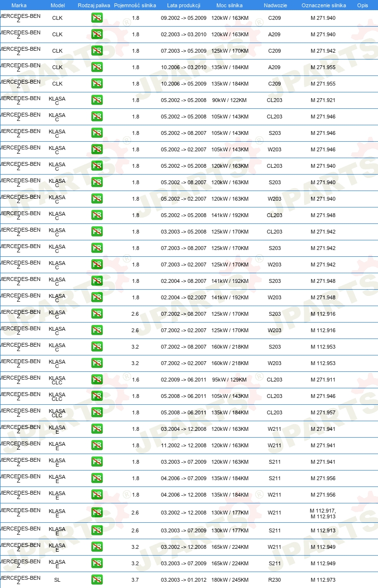The image size is (378, 588).
Task: Select the engine cell M 112.917, M 112.913
Action: [x=323, y=513]
